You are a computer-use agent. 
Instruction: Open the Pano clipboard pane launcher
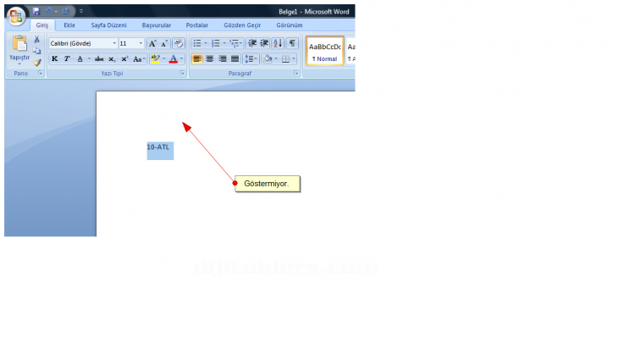click(40, 73)
